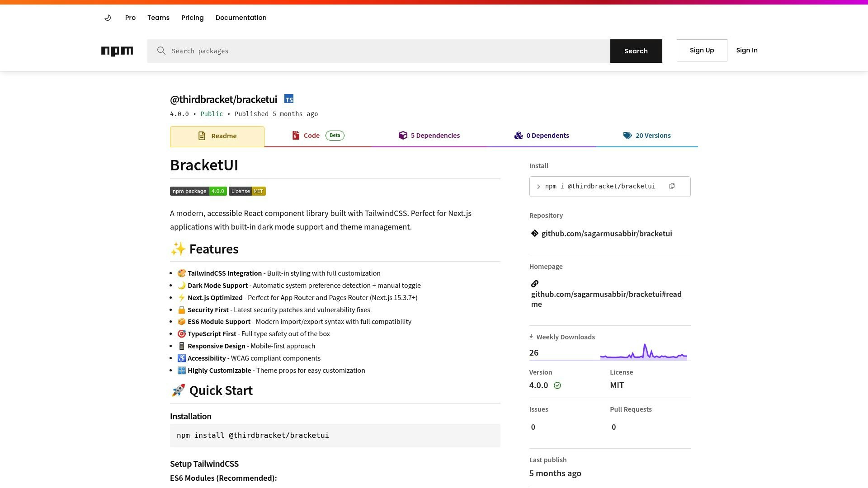Click the Beta label on Code tab
This screenshot has height=488, width=868.
335,136
